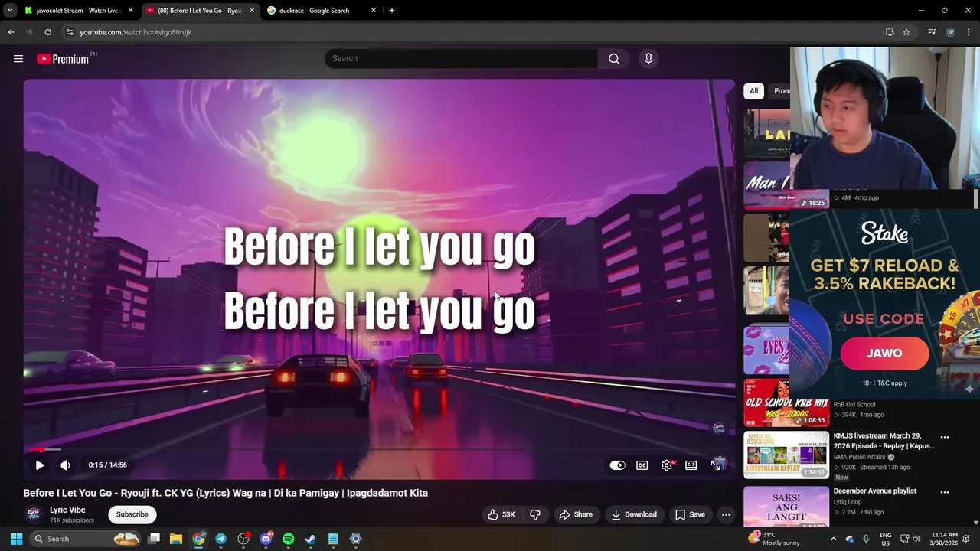The height and width of the screenshot is (551, 980).
Task: Subscribe to Lyric Vibe channel
Action: pos(132,514)
